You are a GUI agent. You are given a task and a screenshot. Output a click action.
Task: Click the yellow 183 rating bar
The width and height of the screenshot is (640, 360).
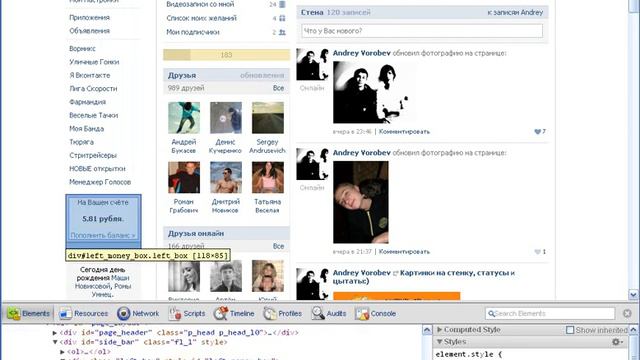point(226,55)
